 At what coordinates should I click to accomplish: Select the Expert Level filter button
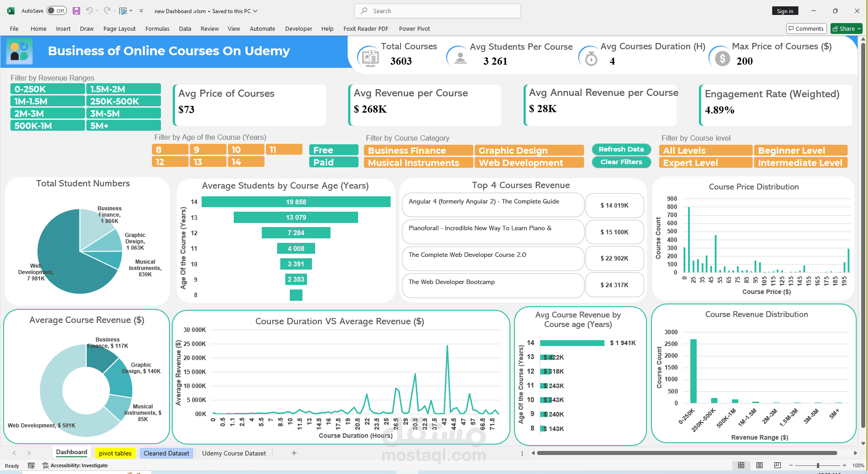coord(706,163)
